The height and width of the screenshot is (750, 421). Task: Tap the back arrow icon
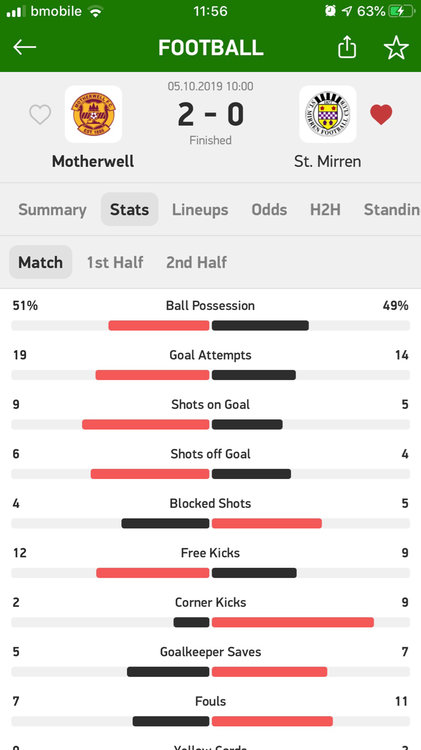point(24,47)
